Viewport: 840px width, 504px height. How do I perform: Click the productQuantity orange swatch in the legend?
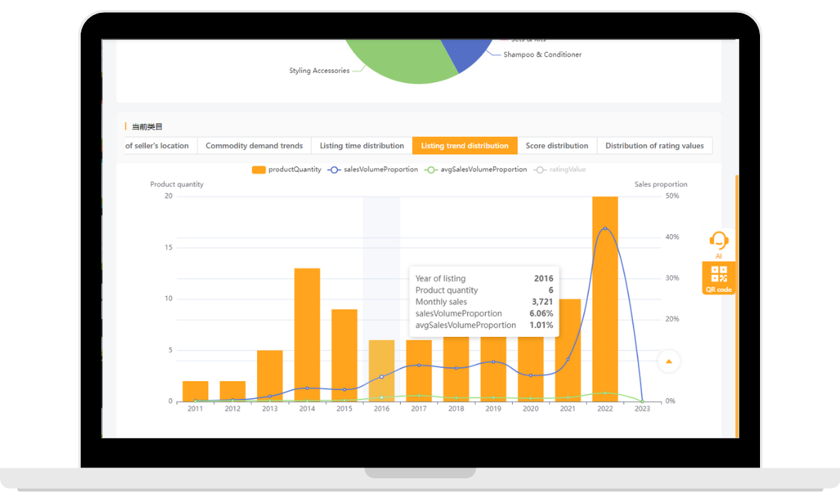[x=259, y=169]
